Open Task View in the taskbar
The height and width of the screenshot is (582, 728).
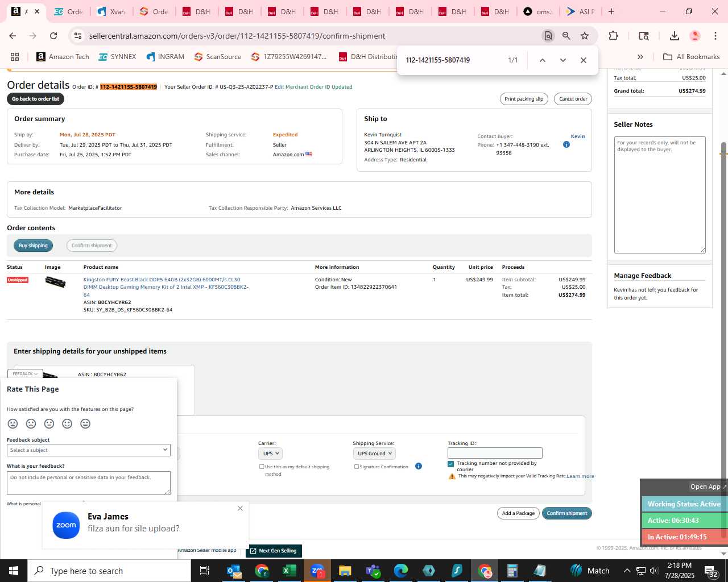click(205, 571)
